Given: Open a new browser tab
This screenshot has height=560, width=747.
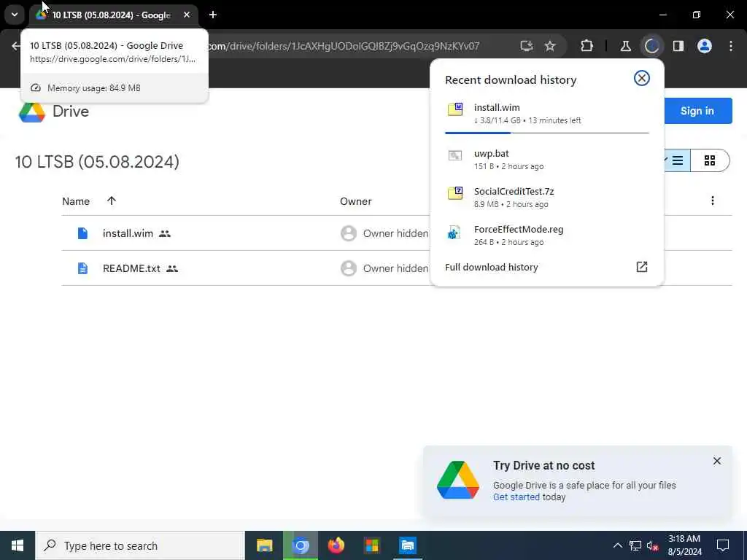Looking at the screenshot, I should tap(213, 15).
